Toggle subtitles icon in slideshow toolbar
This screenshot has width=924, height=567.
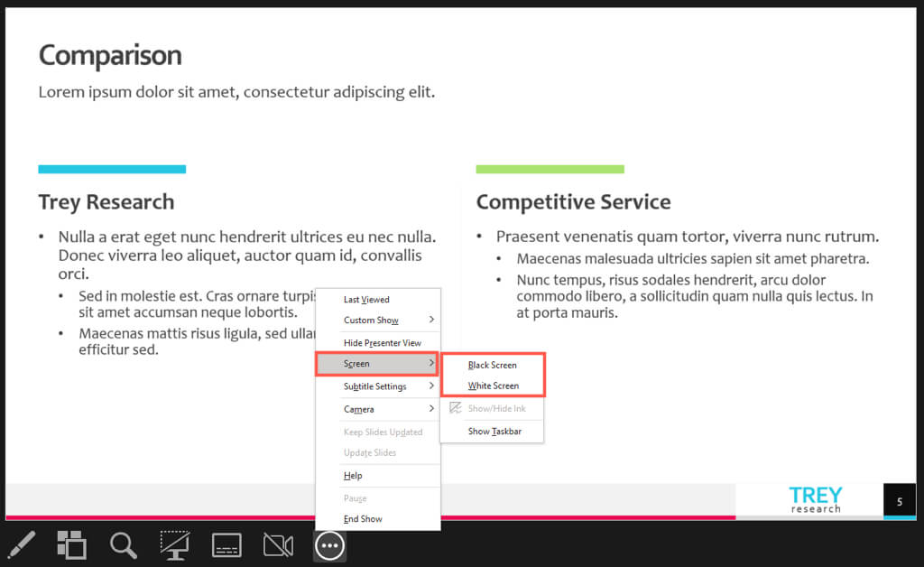[226, 545]
